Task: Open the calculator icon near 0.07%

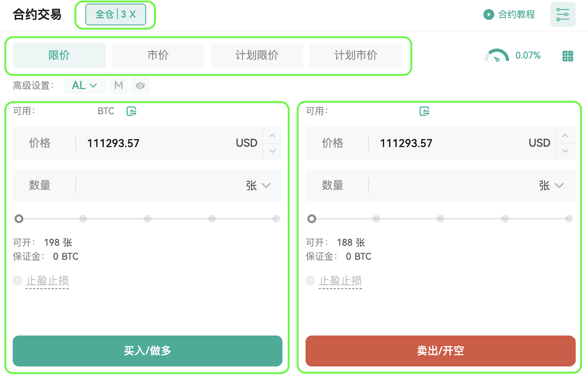Action: (568, 56)
